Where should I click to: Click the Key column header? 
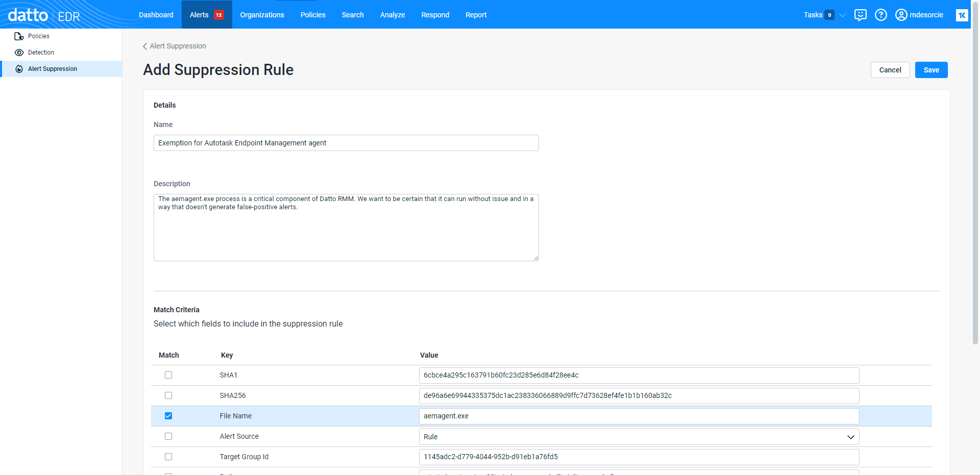227,355
